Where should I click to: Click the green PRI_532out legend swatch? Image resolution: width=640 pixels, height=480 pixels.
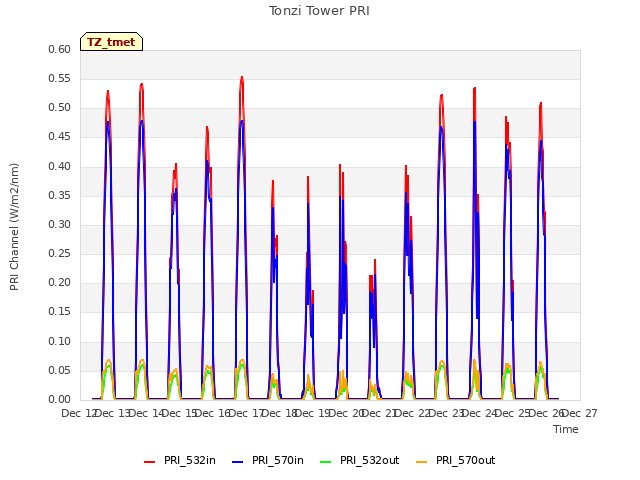click(326, 462)
